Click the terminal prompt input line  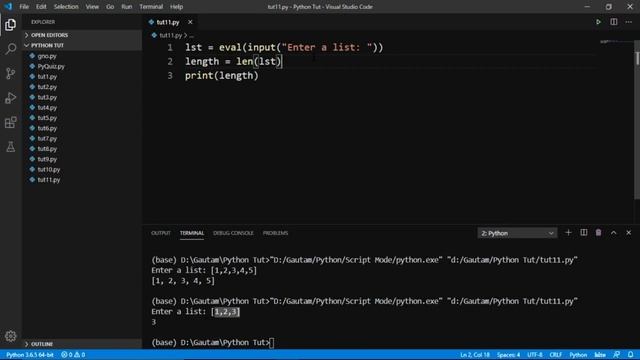pos(213,342)
